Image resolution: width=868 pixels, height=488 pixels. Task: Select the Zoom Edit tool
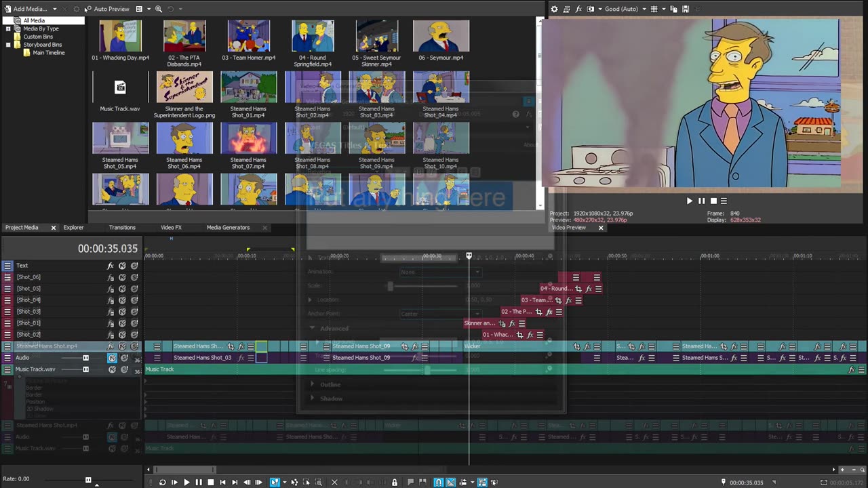(x=319, y=483)
